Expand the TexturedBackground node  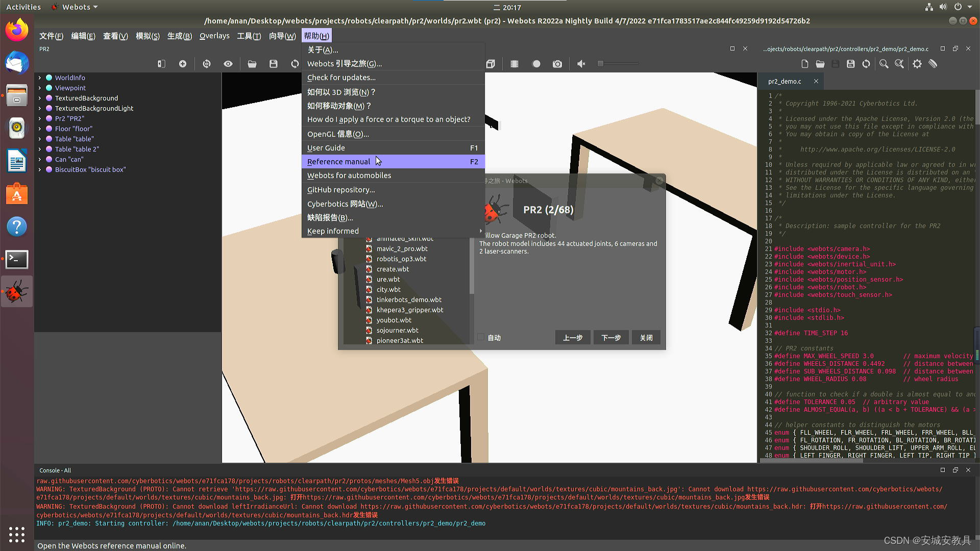(39, 98)
